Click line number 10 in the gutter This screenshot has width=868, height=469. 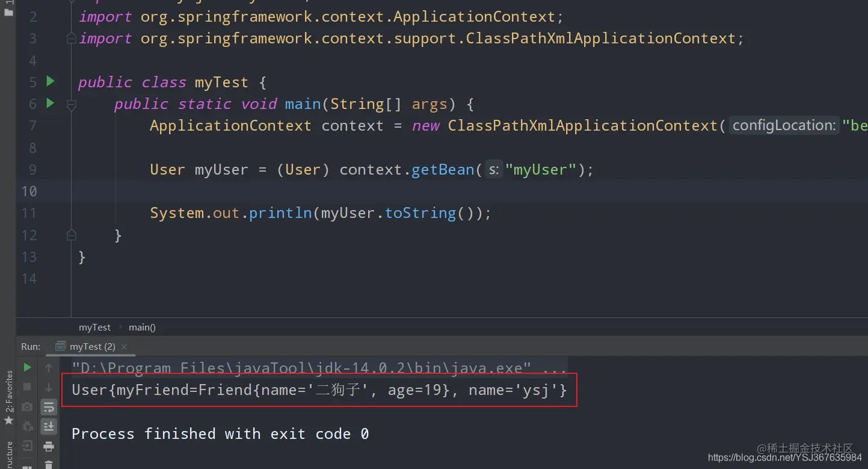[29, 191]
